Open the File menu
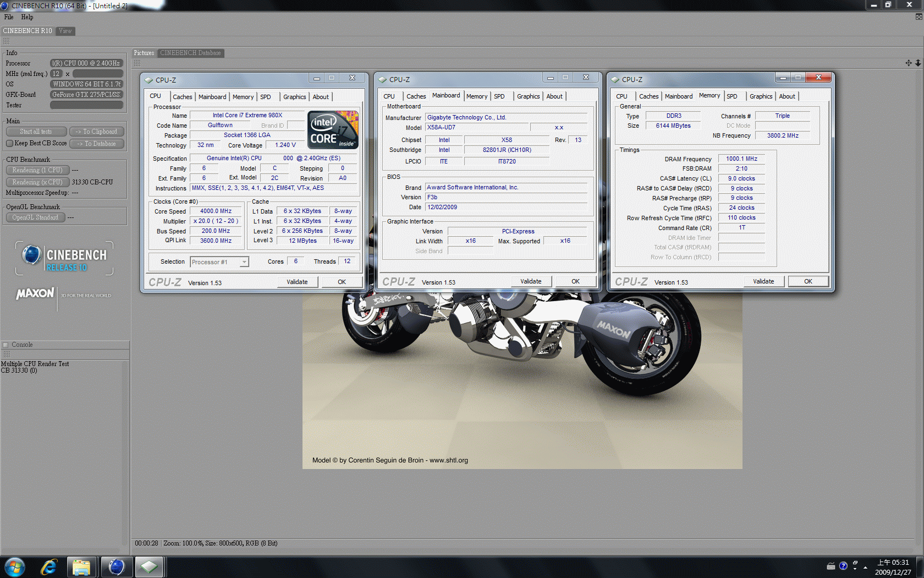The width and height of the screenshot is (924, 578). click(x=9, y=17)
